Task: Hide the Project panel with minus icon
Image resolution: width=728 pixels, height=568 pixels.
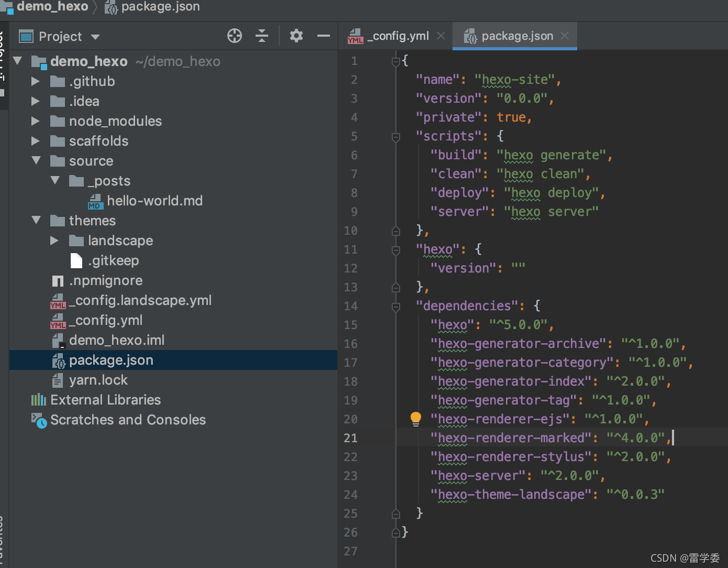Action: 324,36
